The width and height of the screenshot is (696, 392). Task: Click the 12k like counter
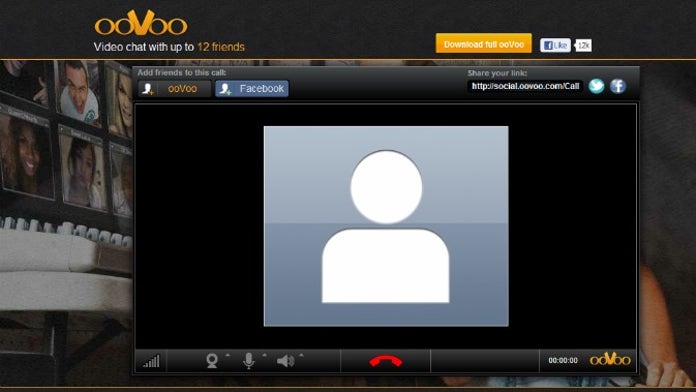pyautogui.click(x=583, y=45)
